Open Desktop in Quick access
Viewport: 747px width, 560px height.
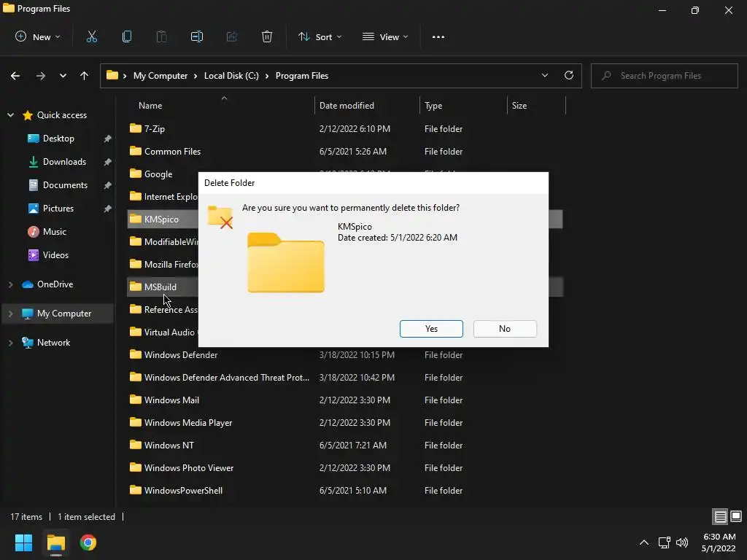58,138
